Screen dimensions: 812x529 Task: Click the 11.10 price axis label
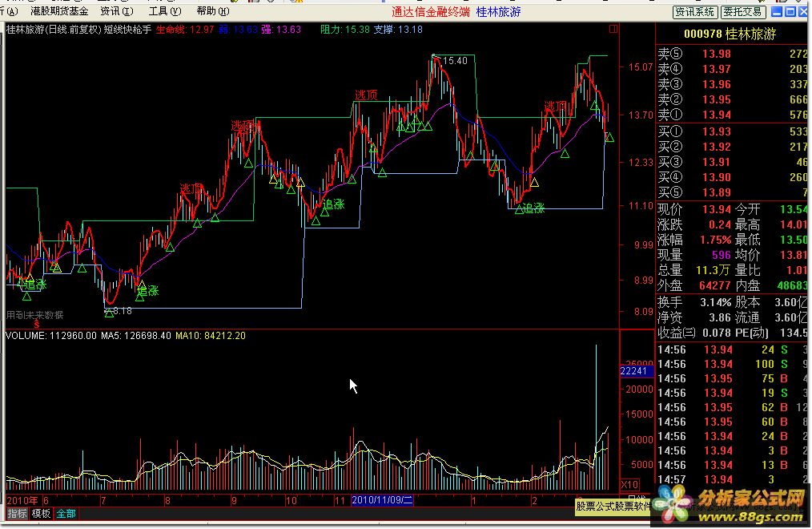[x=641, y=206]
